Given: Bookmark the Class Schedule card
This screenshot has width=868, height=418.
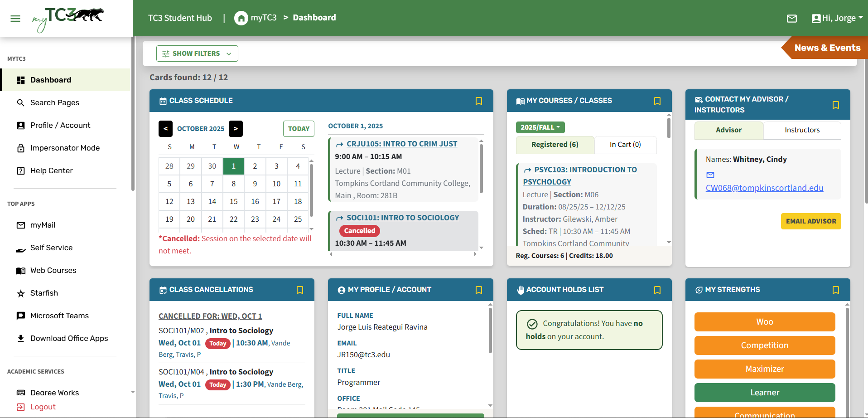Looking at the screenshot, I should tap(479, 101).
